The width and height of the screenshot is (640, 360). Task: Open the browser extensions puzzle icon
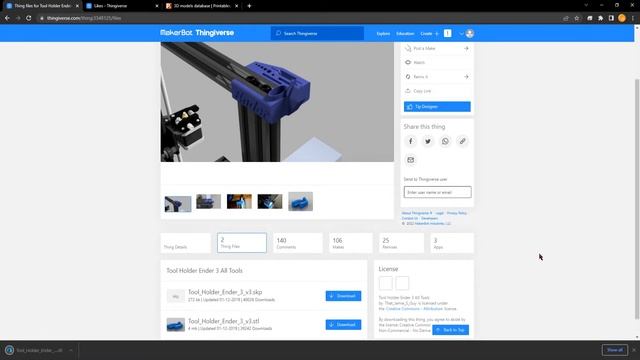pos(600,18)
